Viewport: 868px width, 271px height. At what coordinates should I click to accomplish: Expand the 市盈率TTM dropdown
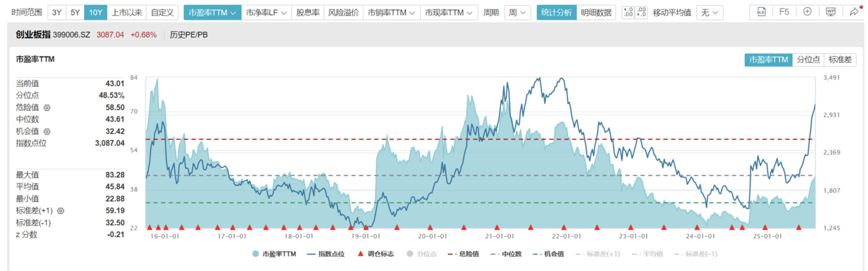pyautogui.click(x=212, y=13)
